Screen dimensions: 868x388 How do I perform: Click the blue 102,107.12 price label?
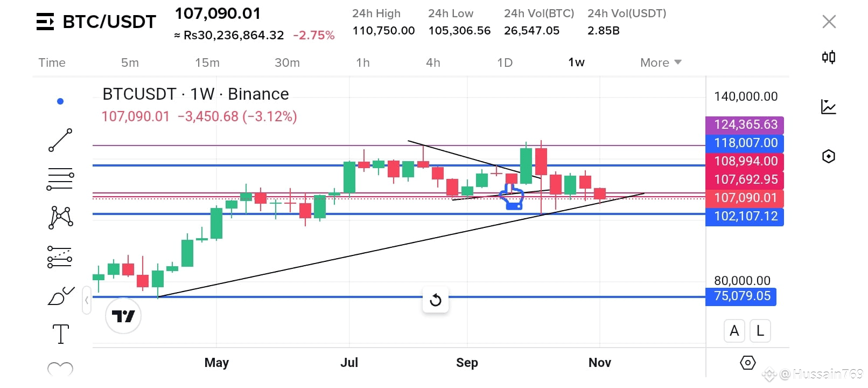click(745, 217)
